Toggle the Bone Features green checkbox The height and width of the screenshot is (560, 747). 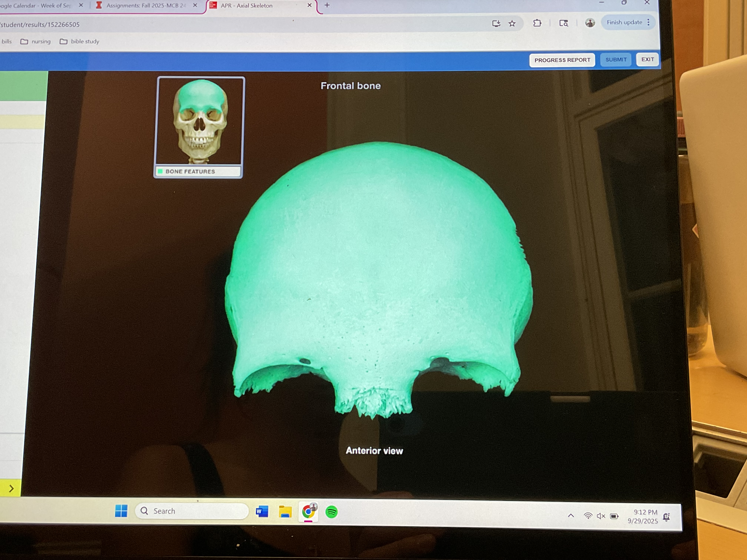click(160, 171)
